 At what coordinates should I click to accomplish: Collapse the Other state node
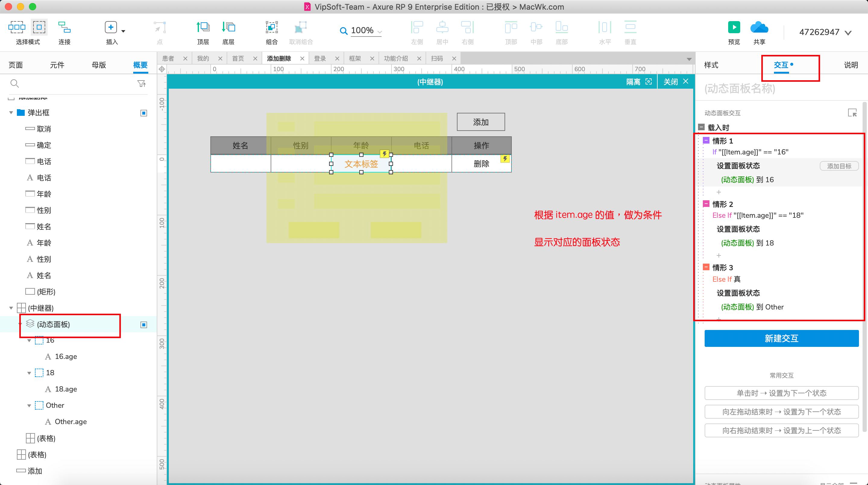29,406
